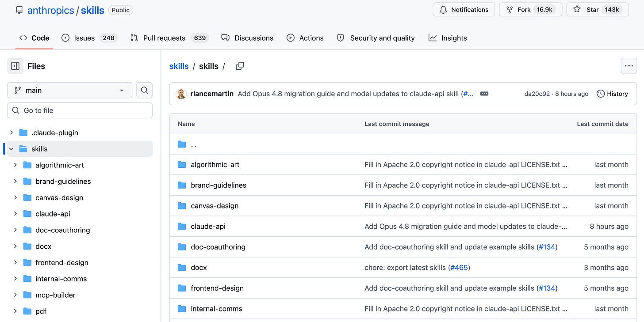The height and width of the screenshot is (322, 644).
Task: Expand the docx tree chevron
Action: [x=15, y=246]
